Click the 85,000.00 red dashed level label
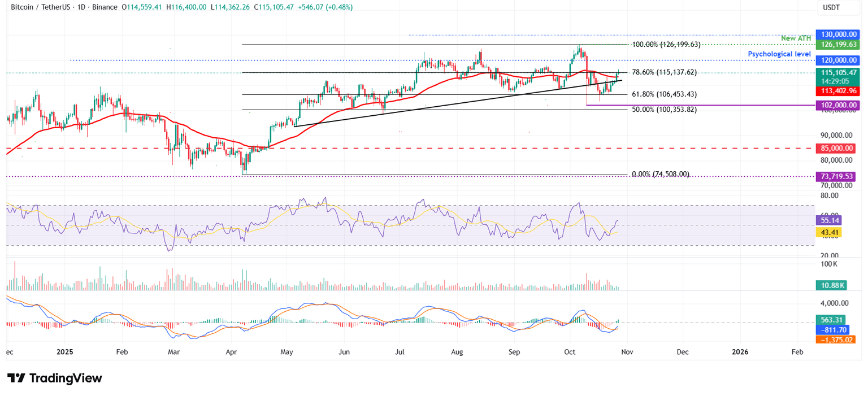The image size is (868, 396). click(837, 148)
